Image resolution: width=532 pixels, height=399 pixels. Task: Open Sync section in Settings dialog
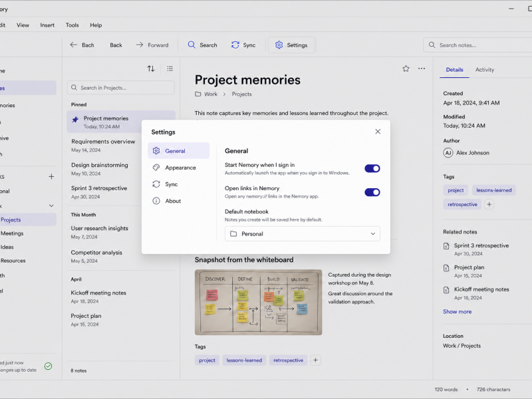click(x=178, y=184)
